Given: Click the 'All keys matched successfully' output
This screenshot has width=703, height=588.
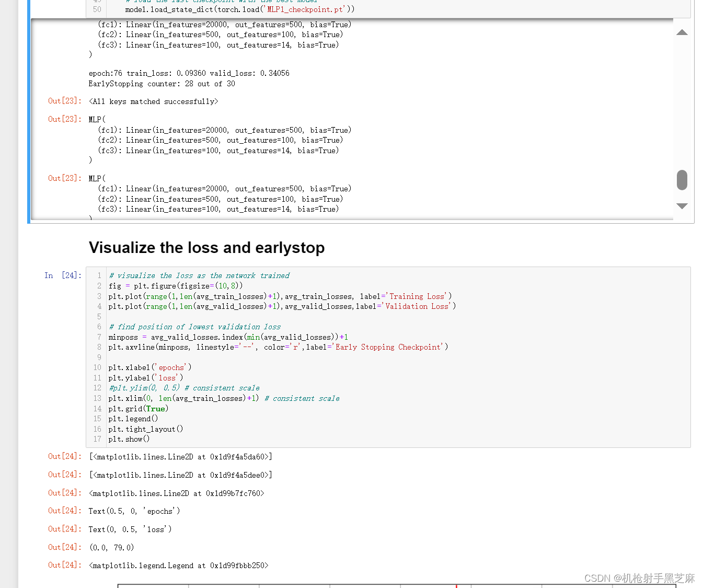Looking at the screenshot, I should point(153,101).
